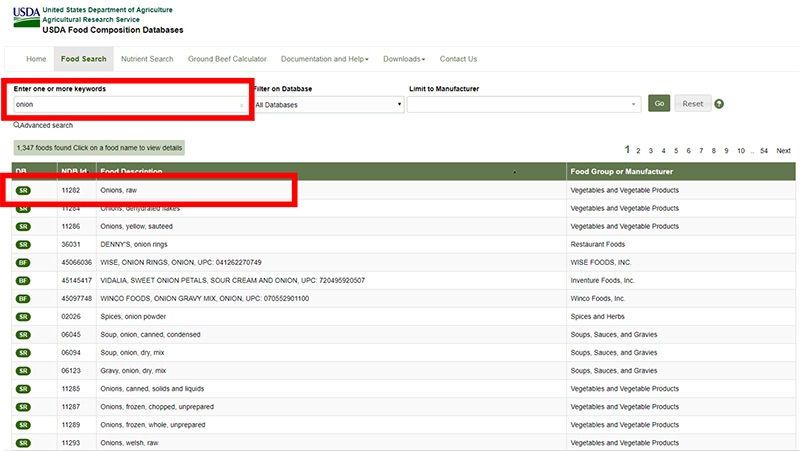This screenshot has width=800, height=451.
Task: Open the Filter on Database dropdown
Action: point(329,105)
